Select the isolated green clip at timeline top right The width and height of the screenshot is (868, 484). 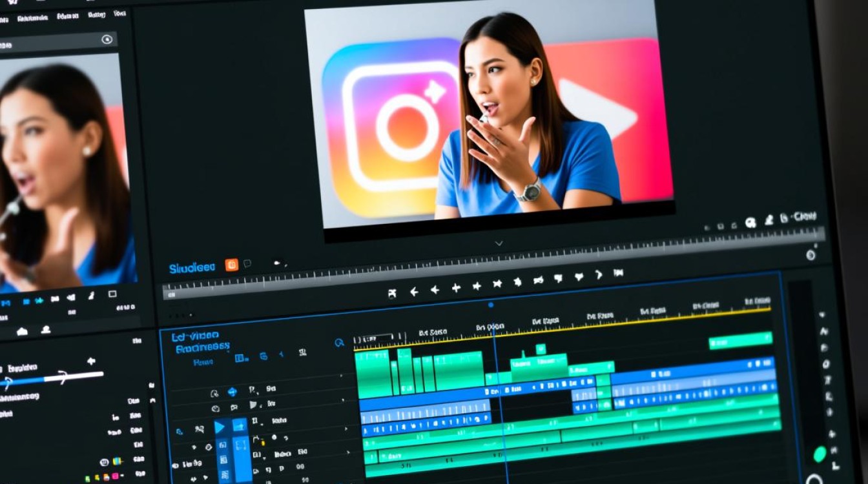coord(741,340)
